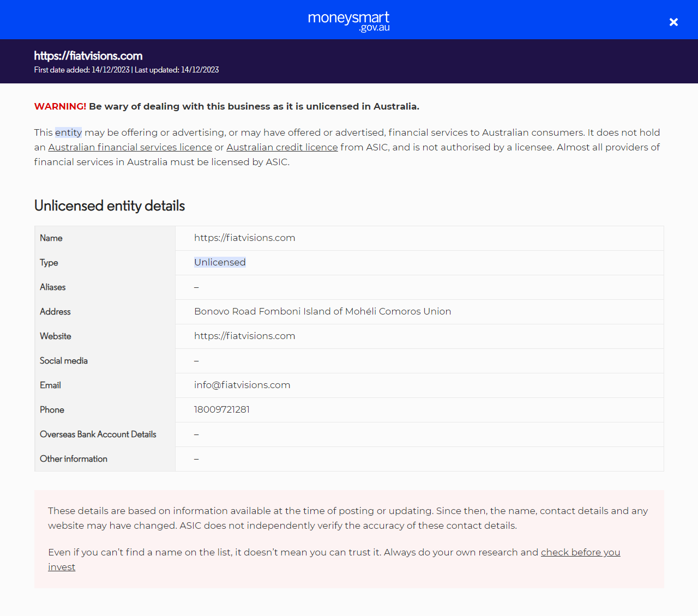Click the https://fiatvisions.com header title

tap(88, 56)
